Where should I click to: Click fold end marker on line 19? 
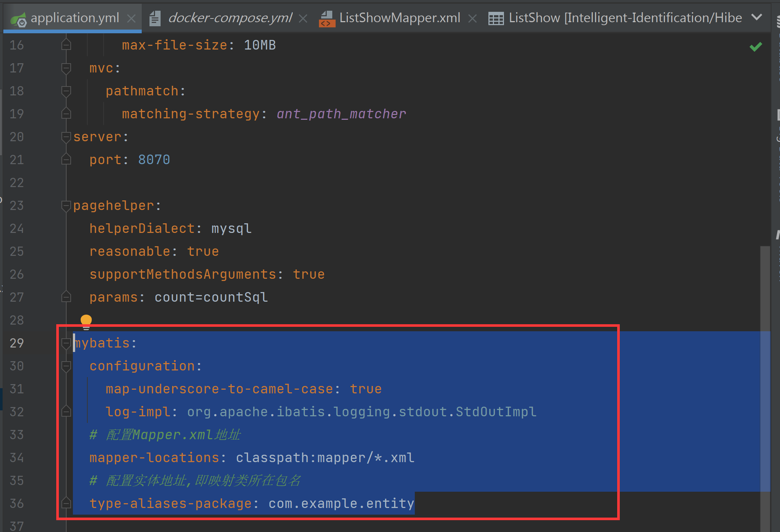pyautogui.click(x=66, y=113)
